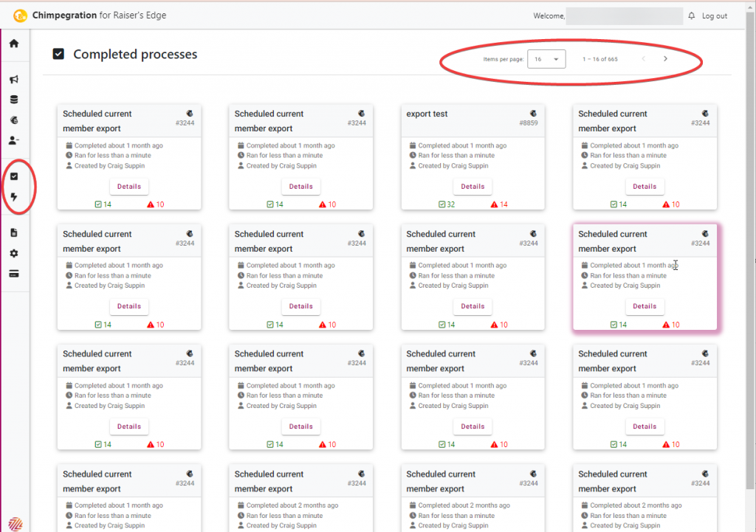This screenshot has height=532, width=756.
Task: Open Details on the pink-highlighted card
Action: pos(645,306)
